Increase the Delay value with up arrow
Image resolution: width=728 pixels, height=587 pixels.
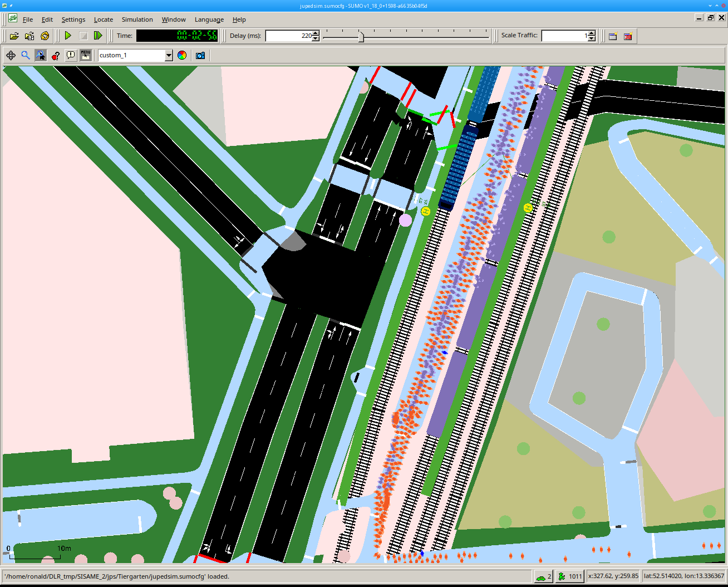pyautogui.click(x=316, y=33)
